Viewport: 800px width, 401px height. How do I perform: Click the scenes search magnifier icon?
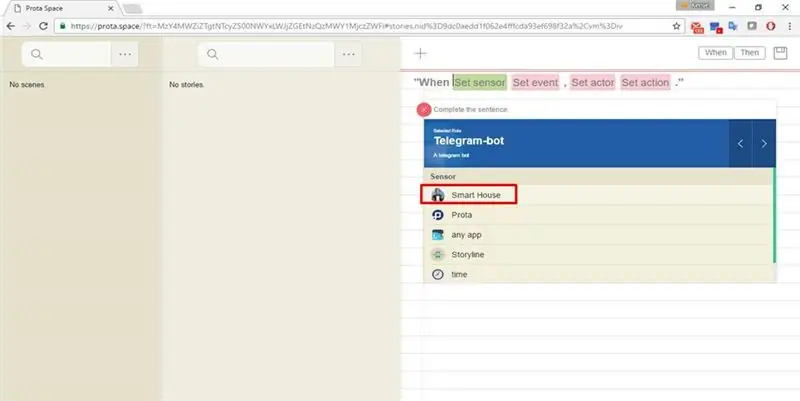coord(37,54)
